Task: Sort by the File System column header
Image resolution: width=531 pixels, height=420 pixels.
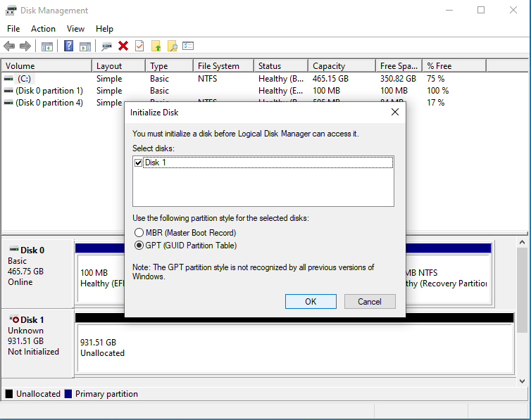Action: [x=223, y=66]
